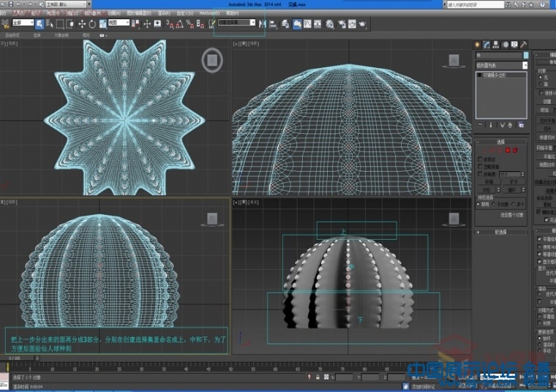Viewport: 556px width, 392px height.
Task: Switch to the Display command panel
Action: pos(514,45)
